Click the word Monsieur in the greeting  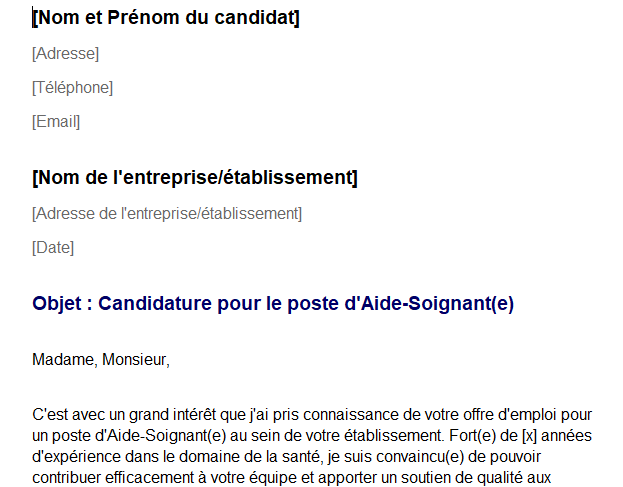coord(134,360)
